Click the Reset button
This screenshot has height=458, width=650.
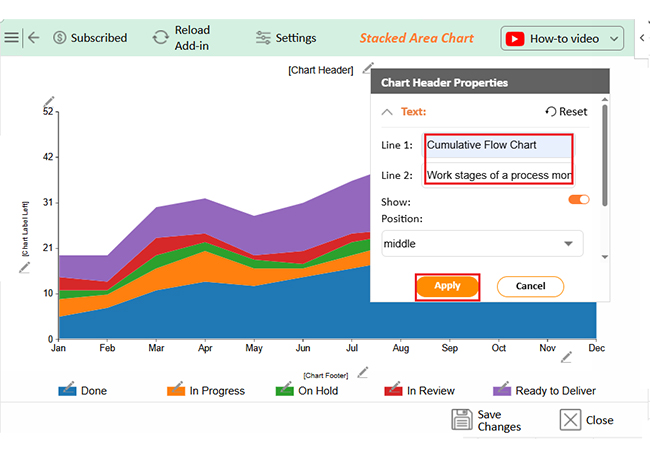(566, 112)
